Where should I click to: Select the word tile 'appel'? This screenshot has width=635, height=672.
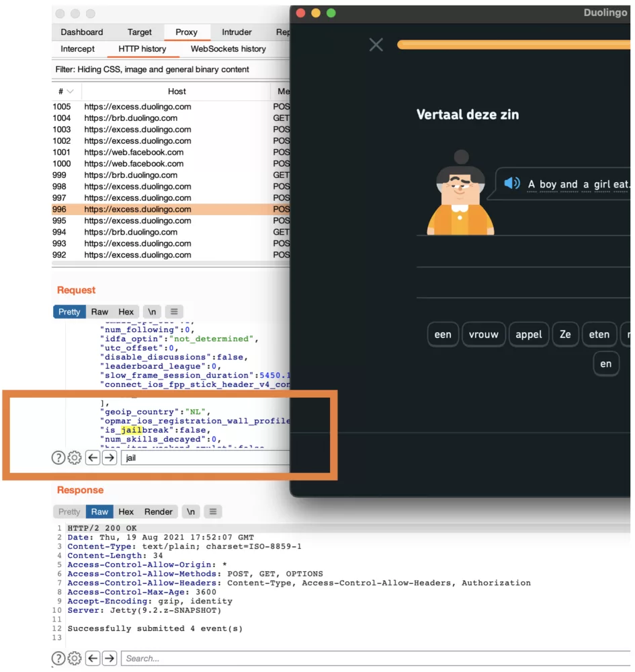(529, 334)
